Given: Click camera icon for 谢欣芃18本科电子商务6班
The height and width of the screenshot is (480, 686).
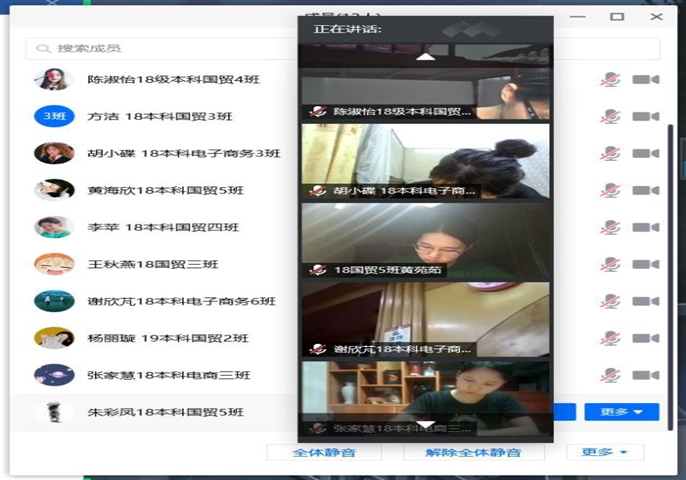Looking at the screenshot, I should click(x=646, y=301).
